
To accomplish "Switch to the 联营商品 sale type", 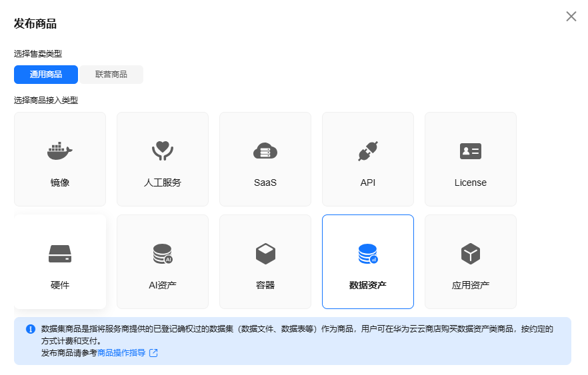I will (x=111, y=75).
